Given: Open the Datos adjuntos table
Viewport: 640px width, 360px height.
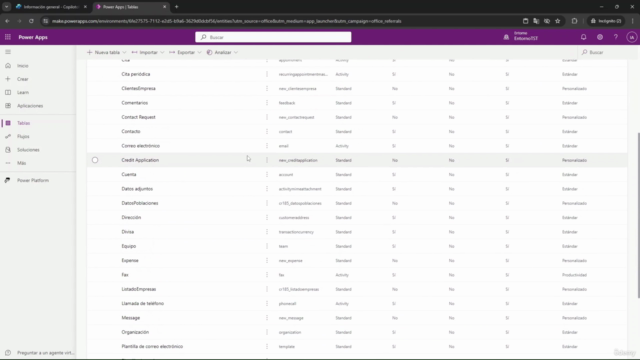Looking at the screenshot, I should pyautogui.click(x=137, y=189).
